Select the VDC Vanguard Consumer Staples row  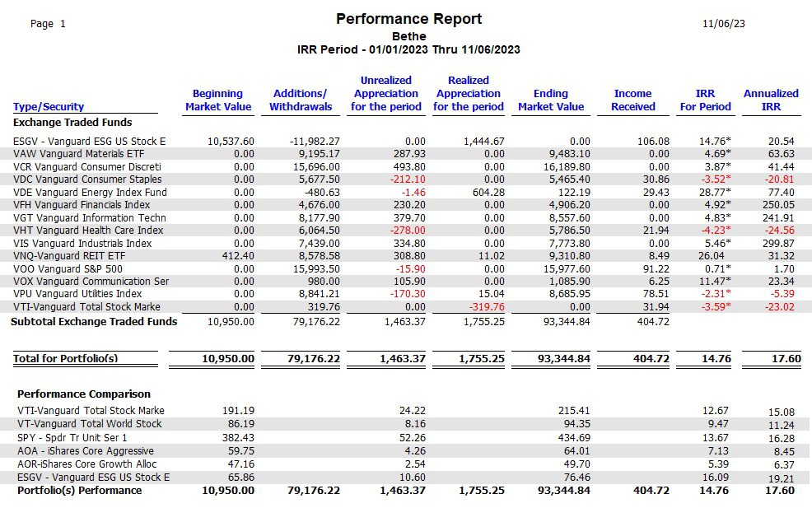coord(406,179)
